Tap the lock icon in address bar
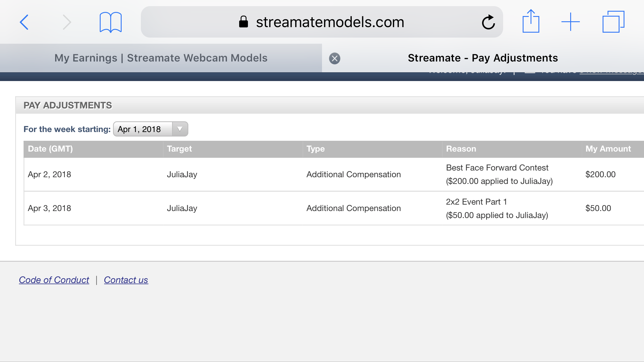The image size is (644, 362). (x=243, y=22)
